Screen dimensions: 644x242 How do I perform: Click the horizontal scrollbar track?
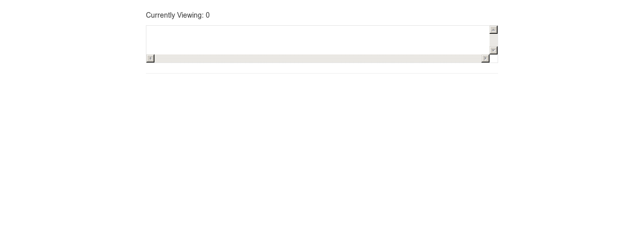point(318,58)
